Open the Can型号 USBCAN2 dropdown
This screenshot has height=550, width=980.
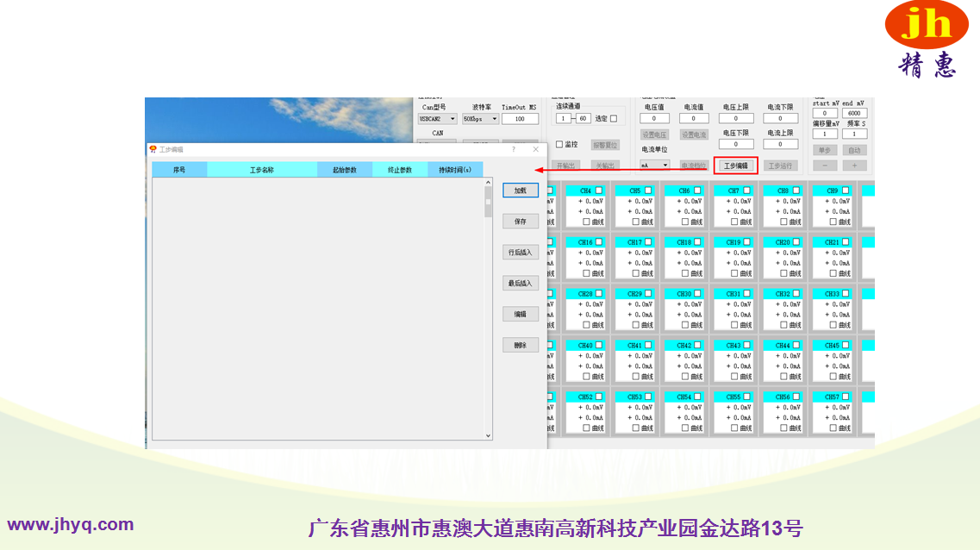pyautogui.click(x=438, y=119)
